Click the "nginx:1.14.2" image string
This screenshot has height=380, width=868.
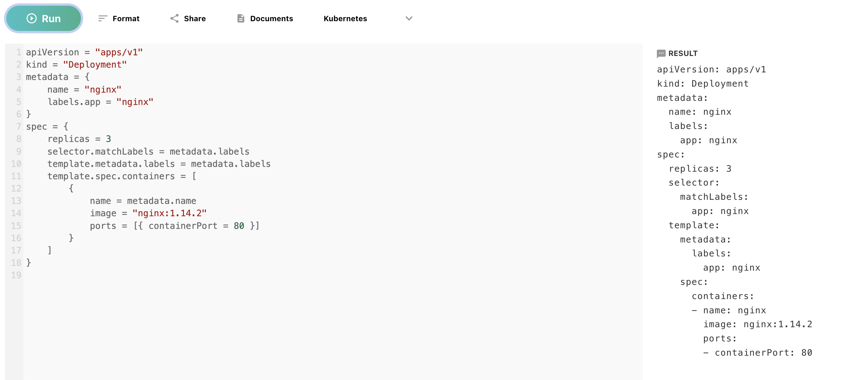point(169,213)
